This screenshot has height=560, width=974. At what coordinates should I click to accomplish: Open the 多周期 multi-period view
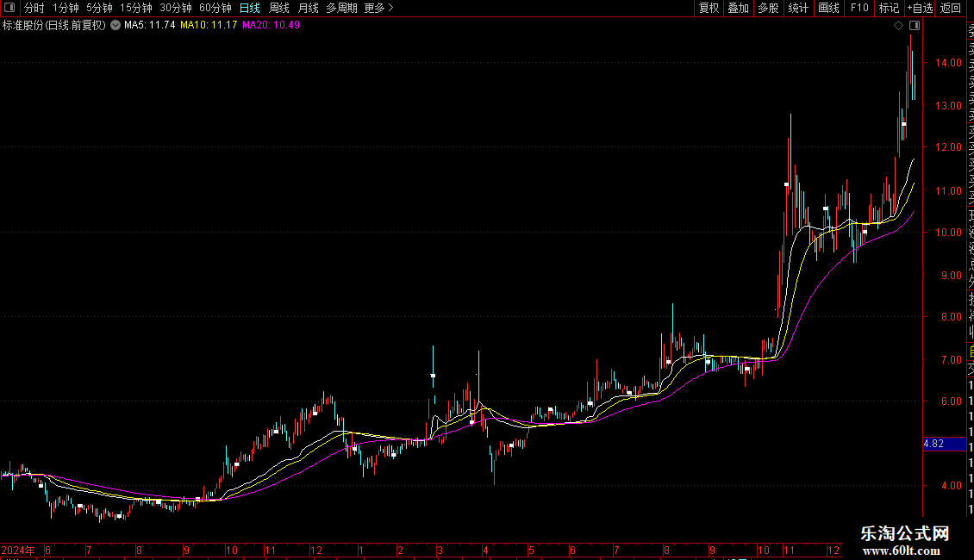pos(341,8)
